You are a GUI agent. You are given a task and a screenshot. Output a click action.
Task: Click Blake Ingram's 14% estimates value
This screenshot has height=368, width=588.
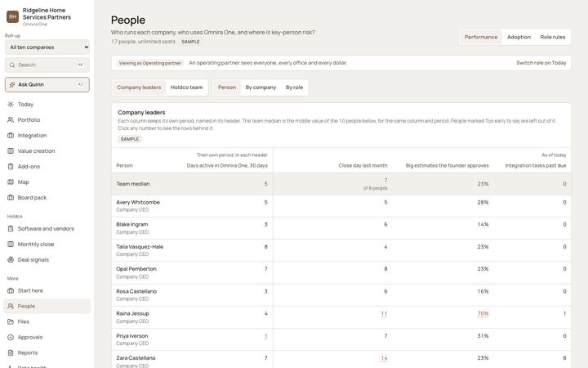[483, 225]
